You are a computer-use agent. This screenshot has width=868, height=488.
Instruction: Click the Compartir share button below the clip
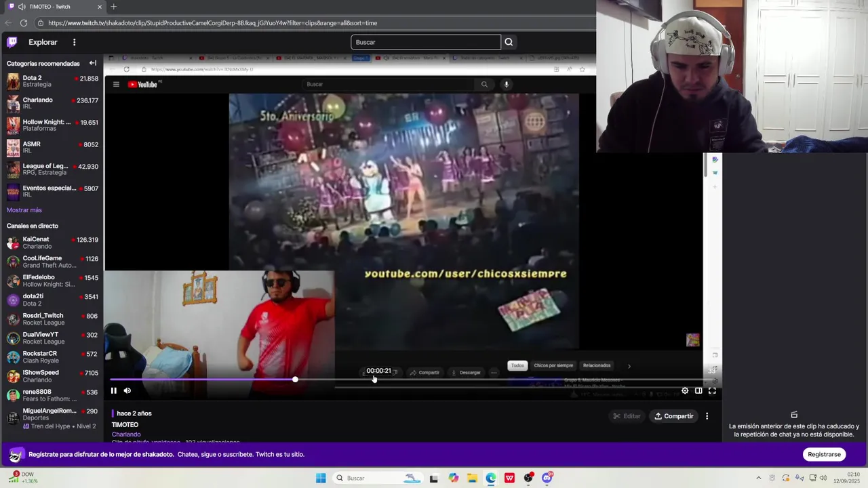(673, 416)
